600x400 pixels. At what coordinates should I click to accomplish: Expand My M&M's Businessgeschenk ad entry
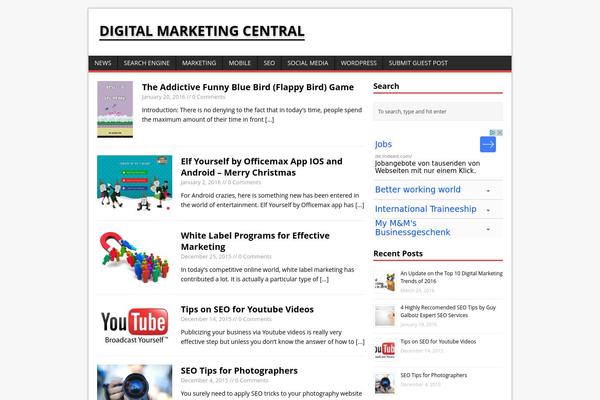click(488, 229)
